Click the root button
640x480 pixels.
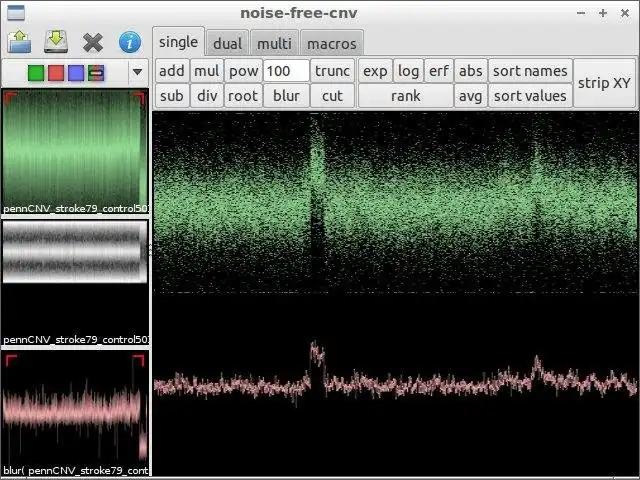(243, 96)
